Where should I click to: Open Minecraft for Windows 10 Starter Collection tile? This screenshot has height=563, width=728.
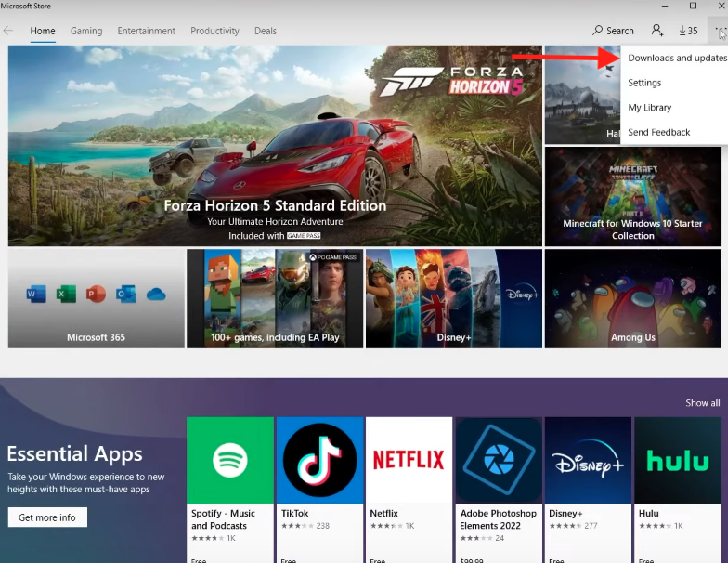[633, 197]
